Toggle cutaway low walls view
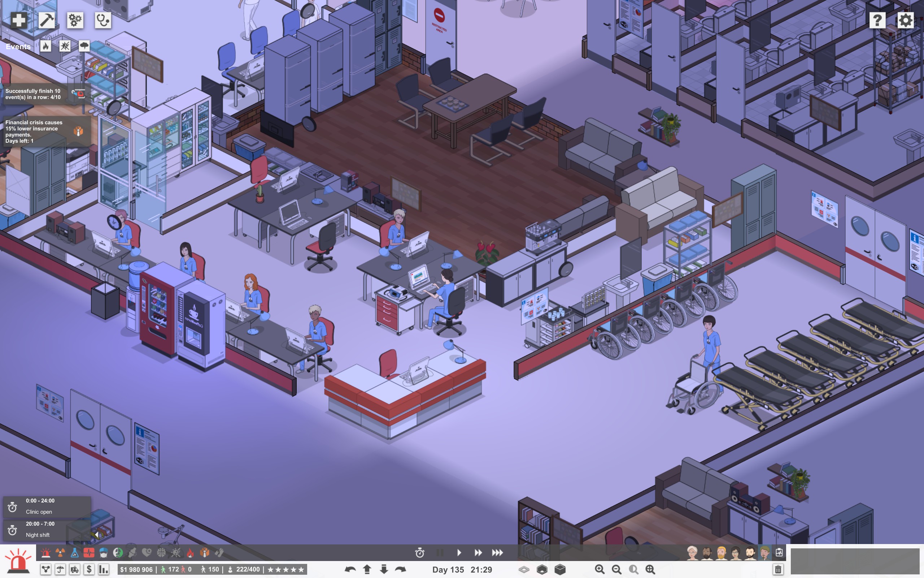The image size is (924, 578). pyautogui.click(x=542, y=570)
